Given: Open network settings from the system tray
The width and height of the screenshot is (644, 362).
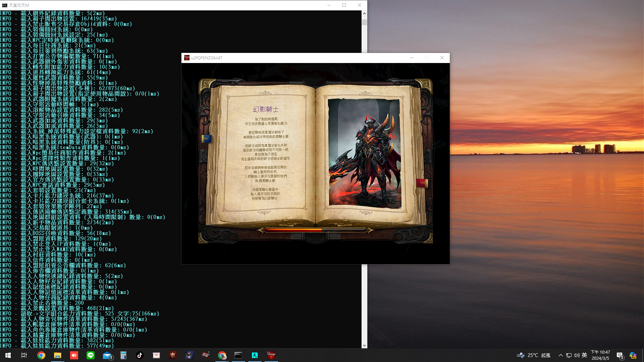Looking at the screenshot, I should coord(569,355).
